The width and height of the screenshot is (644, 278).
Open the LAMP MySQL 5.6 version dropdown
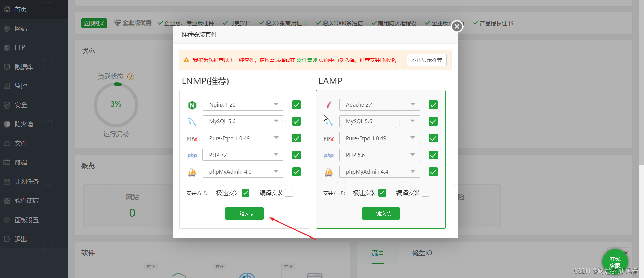[379, 121]
